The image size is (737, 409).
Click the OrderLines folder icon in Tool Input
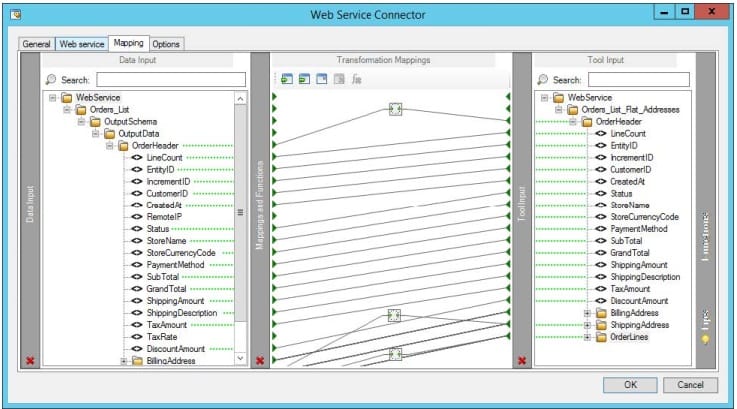pos(601,337)
